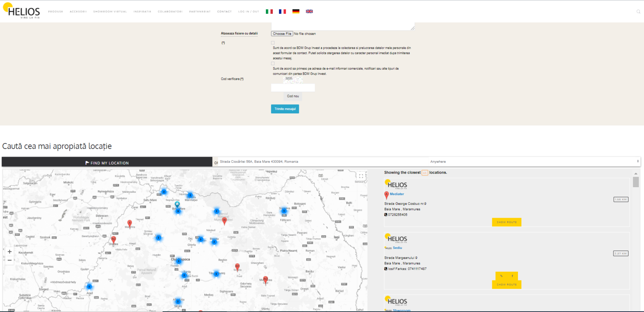This screenshot has height=312, width=644.
Task: Click the red marker at Oradea
Action: (x=114, y=239)
